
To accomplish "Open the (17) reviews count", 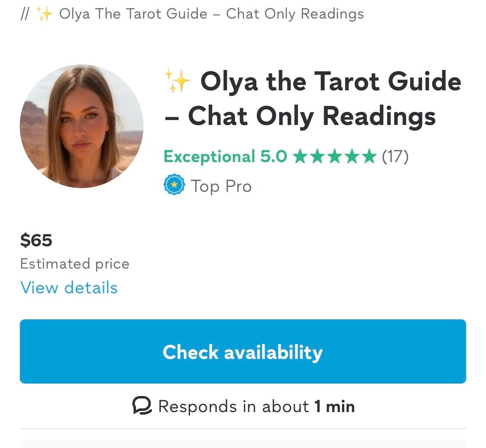I will click(x=395, y=157).
